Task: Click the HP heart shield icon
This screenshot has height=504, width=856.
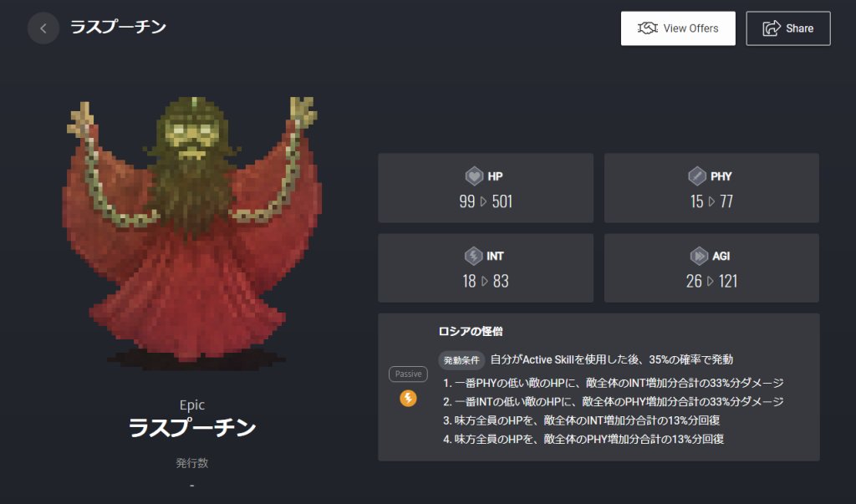Action: pyautogui.click(x=474, y=176)
